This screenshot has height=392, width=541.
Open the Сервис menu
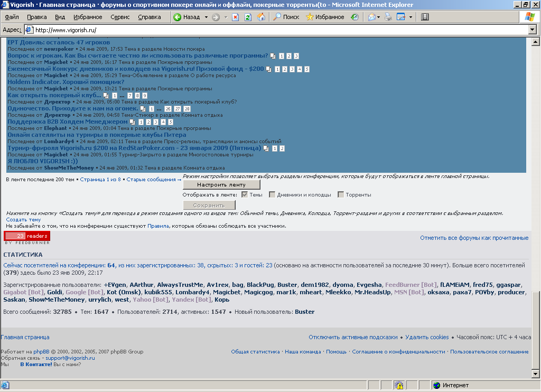[x=120, y=17]
